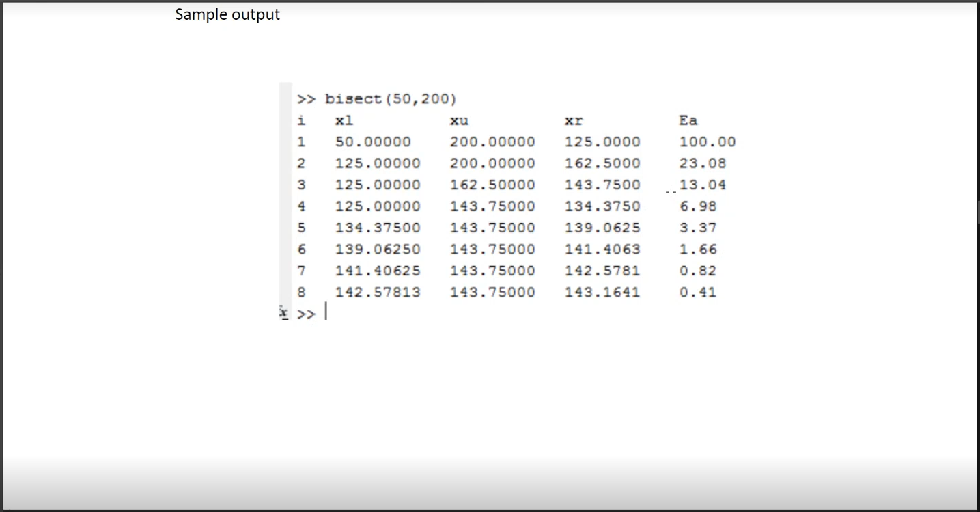Click the value 139.0625 in row 5
Viewport: 980px width, 512px height.
coord(602,228)
